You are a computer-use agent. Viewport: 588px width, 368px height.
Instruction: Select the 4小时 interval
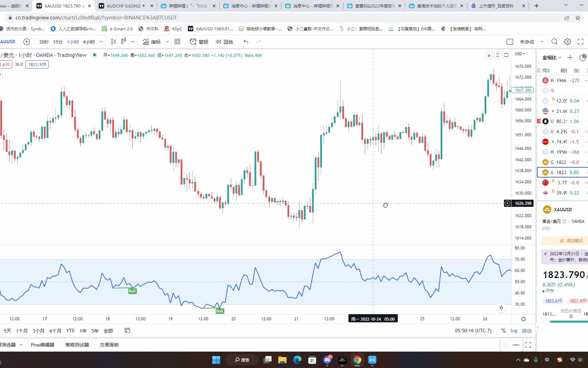pyautogui.click(x=89, y=42)
